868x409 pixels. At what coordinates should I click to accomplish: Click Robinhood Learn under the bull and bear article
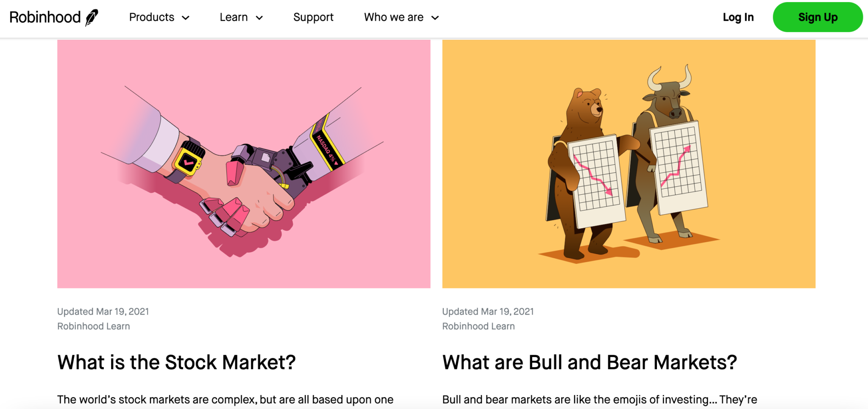tap(479, 326)
